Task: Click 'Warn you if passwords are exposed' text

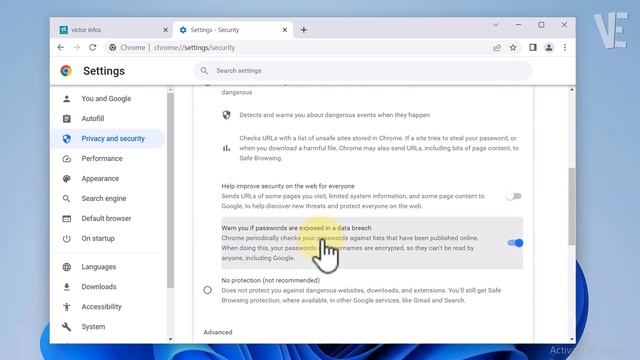Action: 296,228
